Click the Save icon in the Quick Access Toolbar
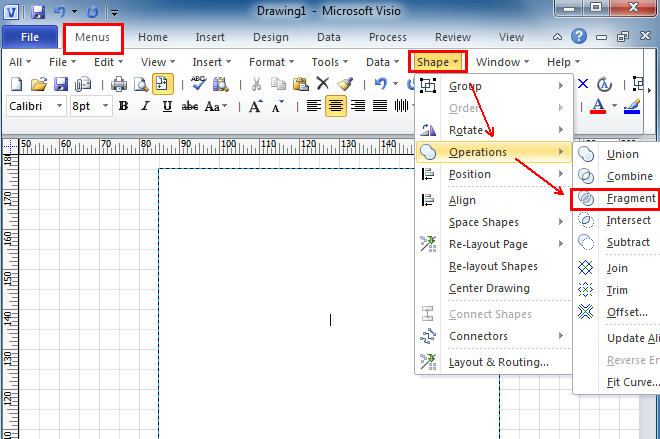This screenshot has width=660, height=439. [38, 11]
